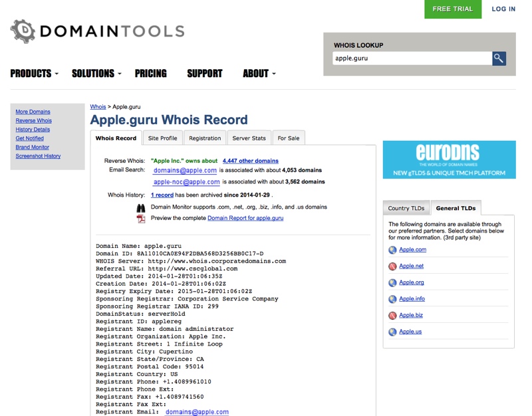Select the General TLDs tab

(x=456, y=208)
